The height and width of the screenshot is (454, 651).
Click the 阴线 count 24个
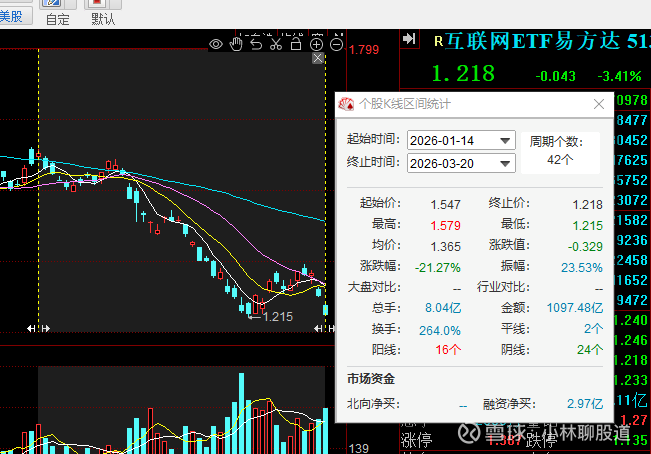[x=590, y=350]
